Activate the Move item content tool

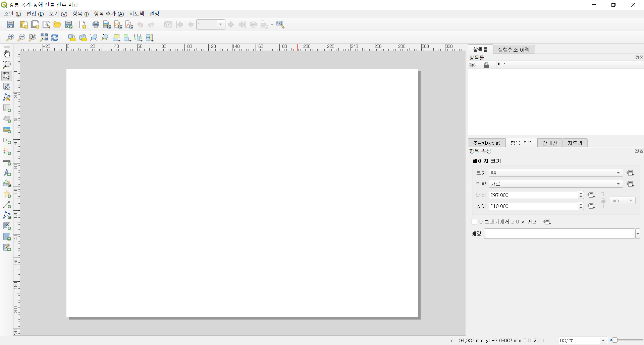7,86
